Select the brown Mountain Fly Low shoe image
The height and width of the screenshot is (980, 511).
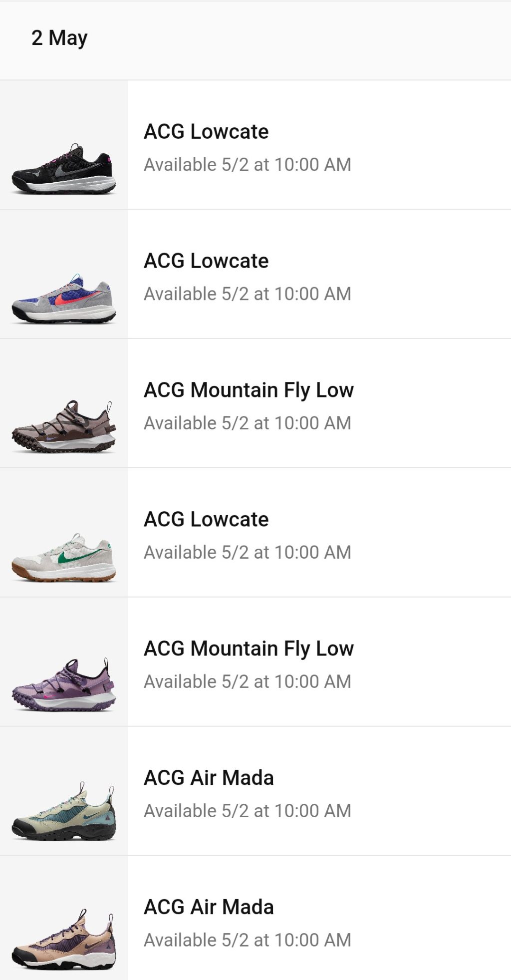pos(64,427)
